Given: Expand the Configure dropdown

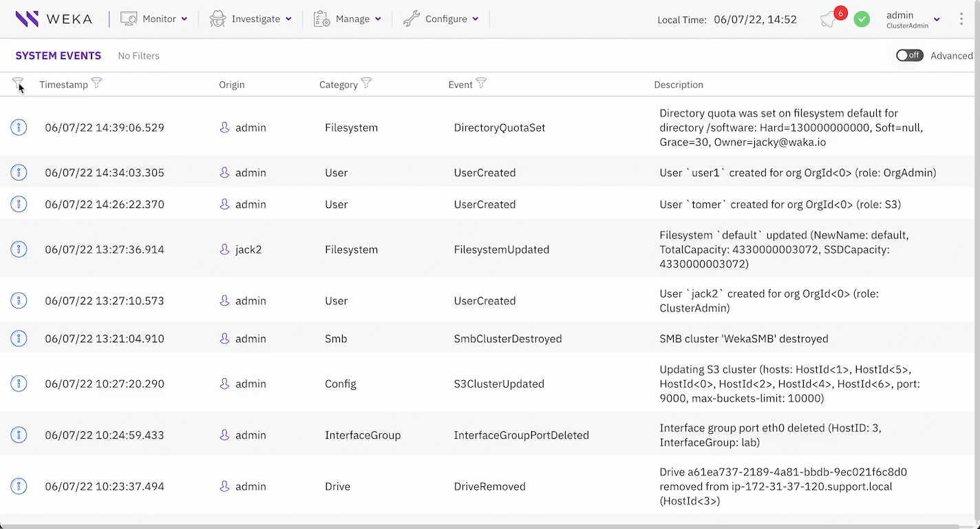Looking at the screenshot, I should coord(441,19).
